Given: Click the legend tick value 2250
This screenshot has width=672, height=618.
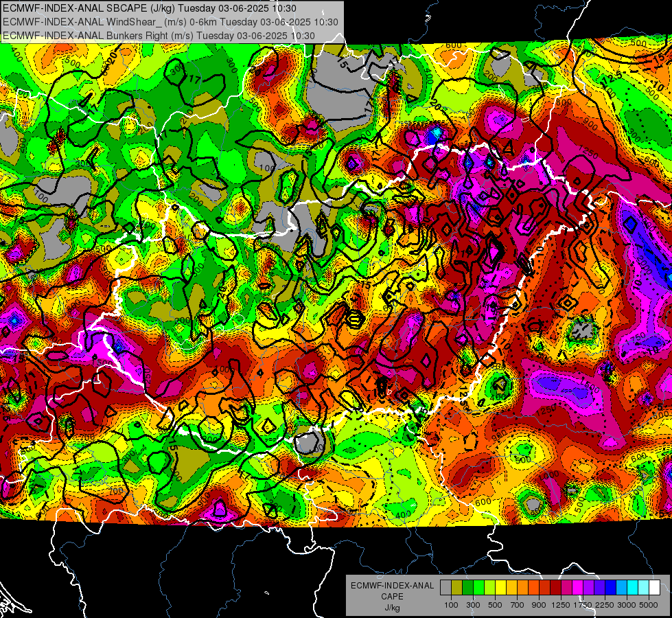Looking at the screenshot, I should pos(605,605).
